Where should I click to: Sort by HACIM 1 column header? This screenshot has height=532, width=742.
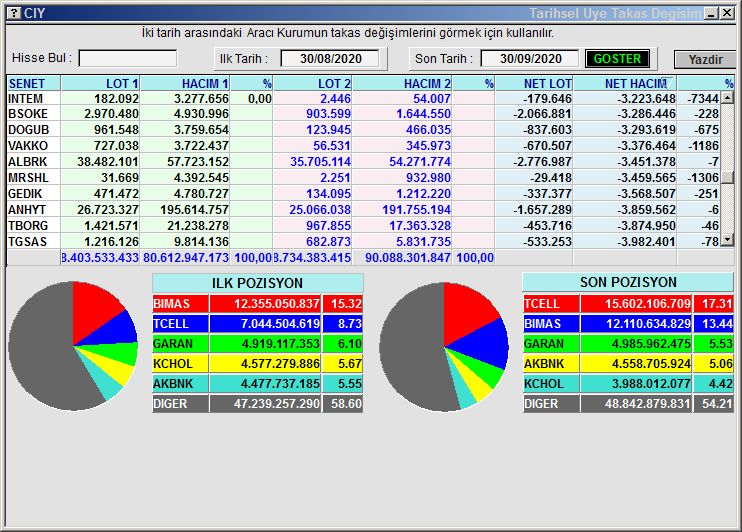185,83
